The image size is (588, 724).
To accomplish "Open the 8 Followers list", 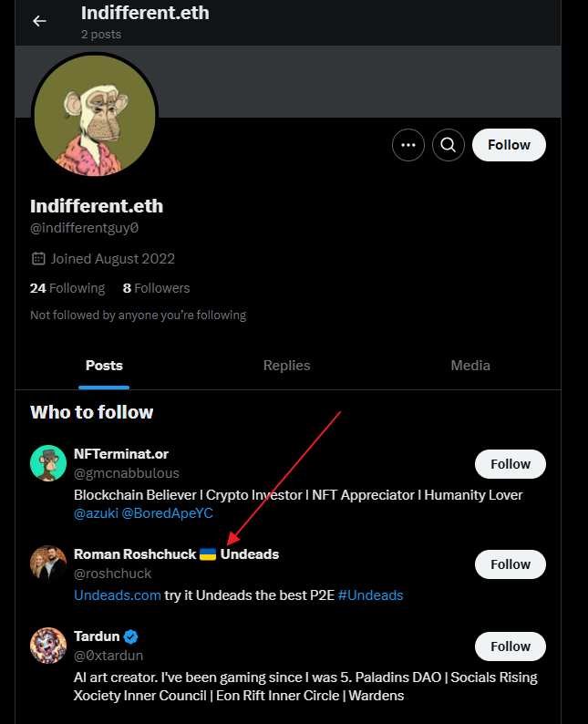I will [x=156, y=288].
